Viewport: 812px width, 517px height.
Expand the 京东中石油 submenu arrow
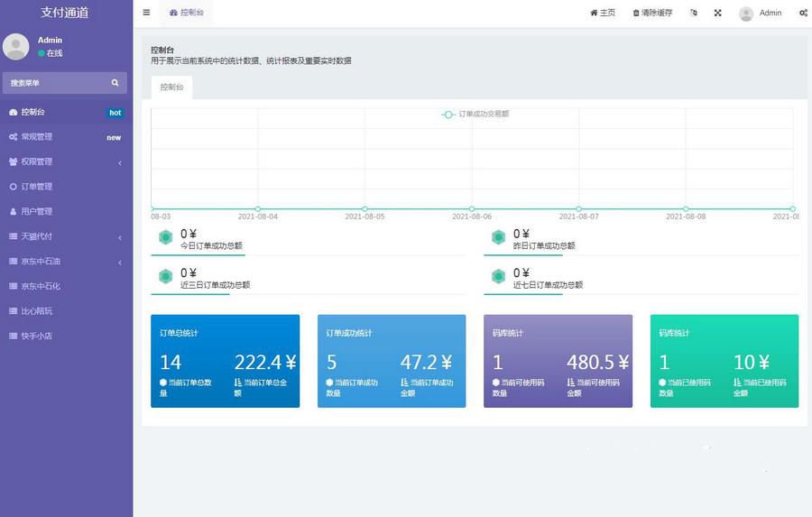coord(120,263)
